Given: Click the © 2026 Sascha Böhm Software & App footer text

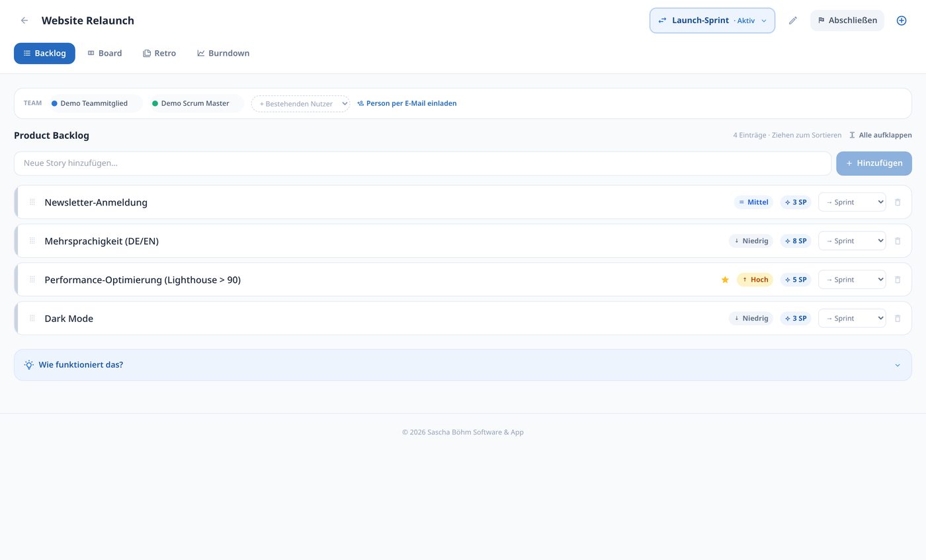Looking at the screenshot, I should (x=463, y=432).
